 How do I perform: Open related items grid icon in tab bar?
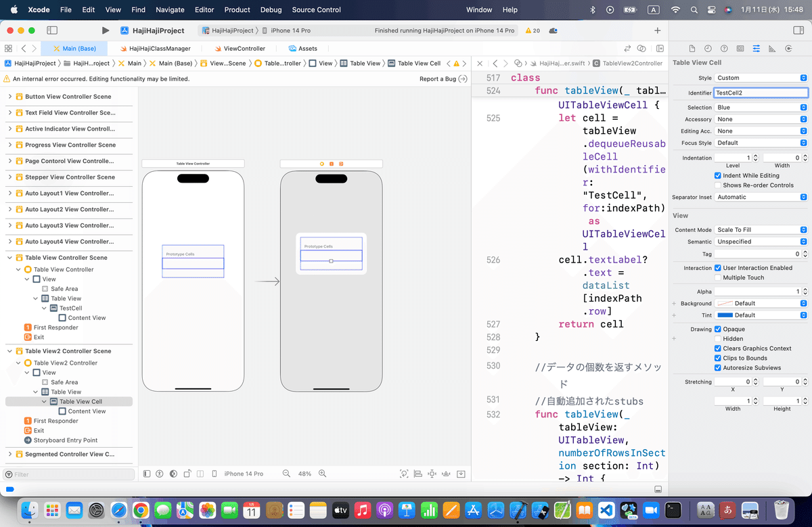tap(8, 49)
